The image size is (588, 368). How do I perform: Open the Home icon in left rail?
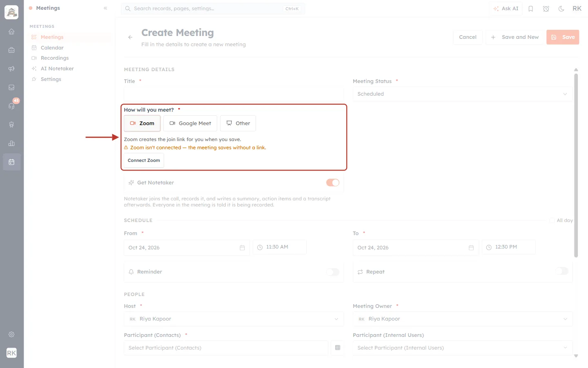pos(11,31)
